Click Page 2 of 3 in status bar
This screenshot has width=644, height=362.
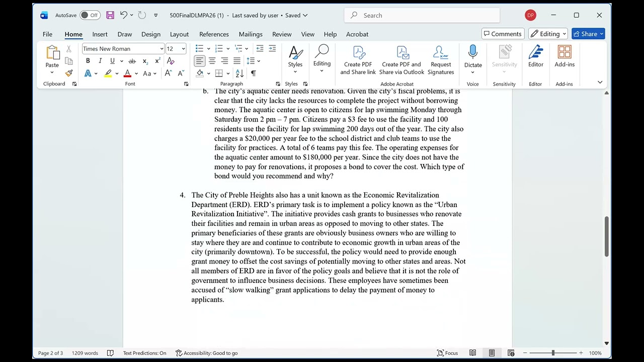(x=50, y=353)
